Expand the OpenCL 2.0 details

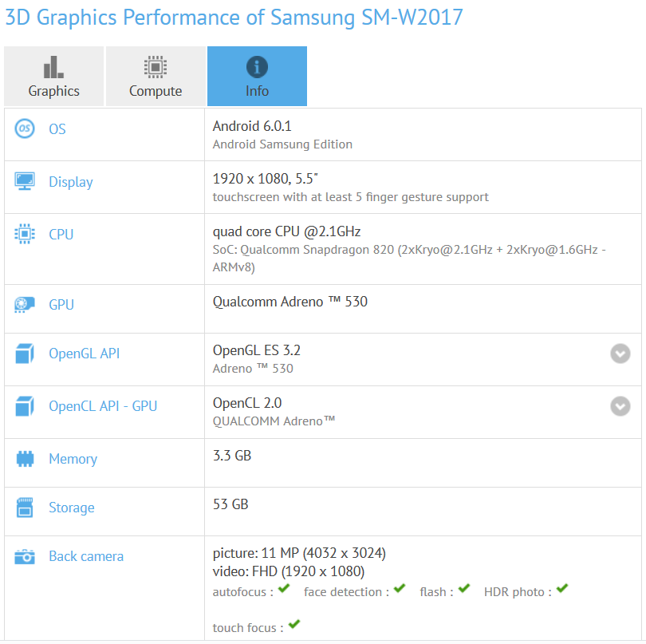click(x=620, y=406)
